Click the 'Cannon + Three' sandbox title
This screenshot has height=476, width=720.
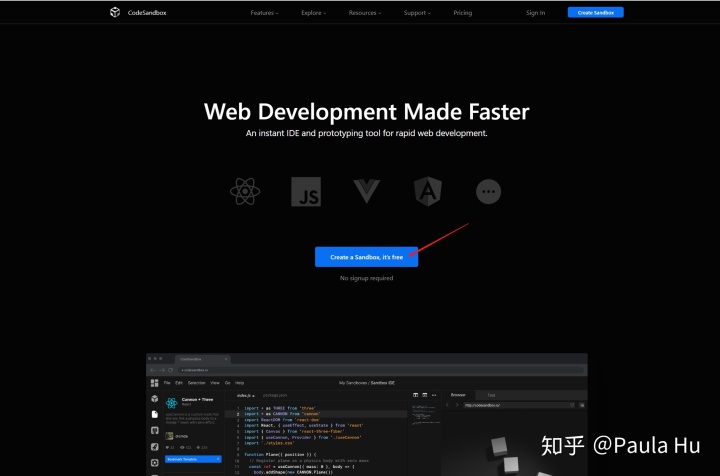click(197, 399)
